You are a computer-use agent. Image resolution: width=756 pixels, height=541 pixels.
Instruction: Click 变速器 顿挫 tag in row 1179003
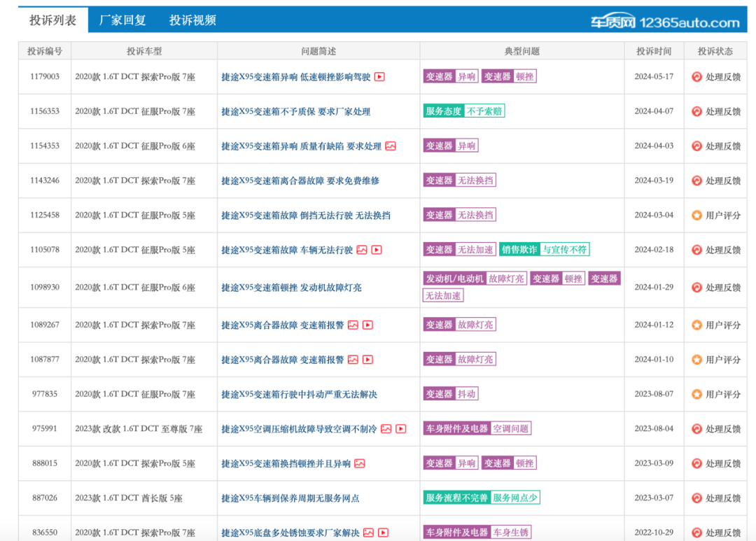(509, 76)
